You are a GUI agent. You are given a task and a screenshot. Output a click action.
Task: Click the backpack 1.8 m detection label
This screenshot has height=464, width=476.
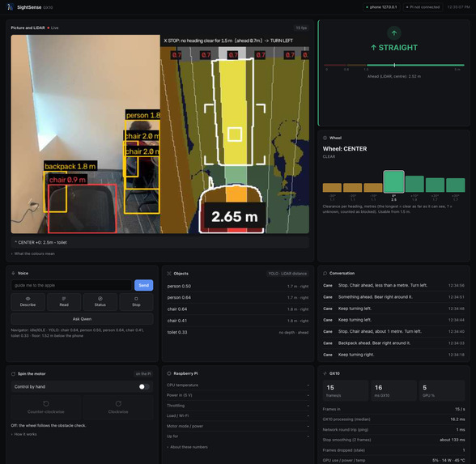pyautogui.click(x=70, y=166)
